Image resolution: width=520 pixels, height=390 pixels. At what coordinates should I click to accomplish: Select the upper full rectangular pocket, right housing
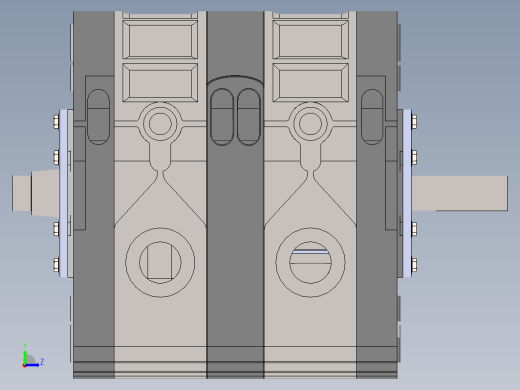pyautogui.click(x=311, y=40)
